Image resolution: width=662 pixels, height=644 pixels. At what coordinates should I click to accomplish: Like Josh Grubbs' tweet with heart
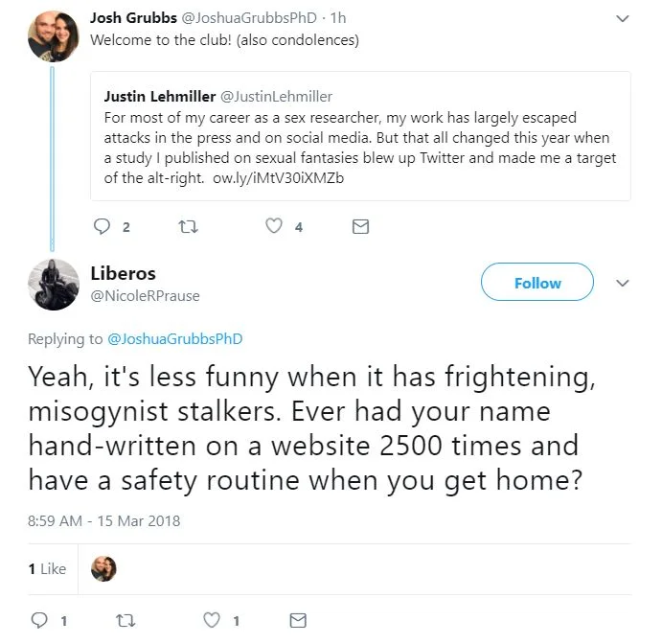pos(275,226)
